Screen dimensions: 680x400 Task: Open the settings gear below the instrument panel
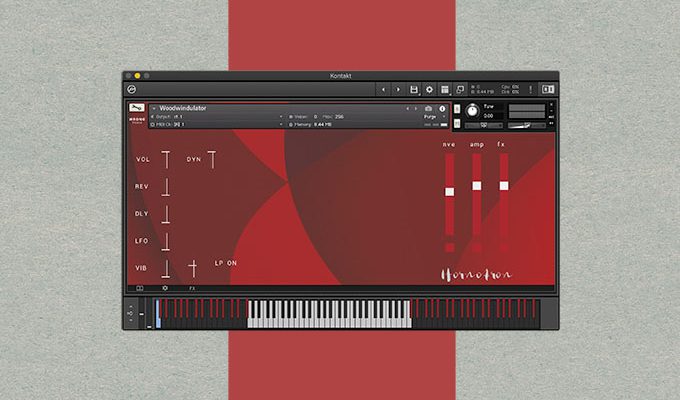165,288
